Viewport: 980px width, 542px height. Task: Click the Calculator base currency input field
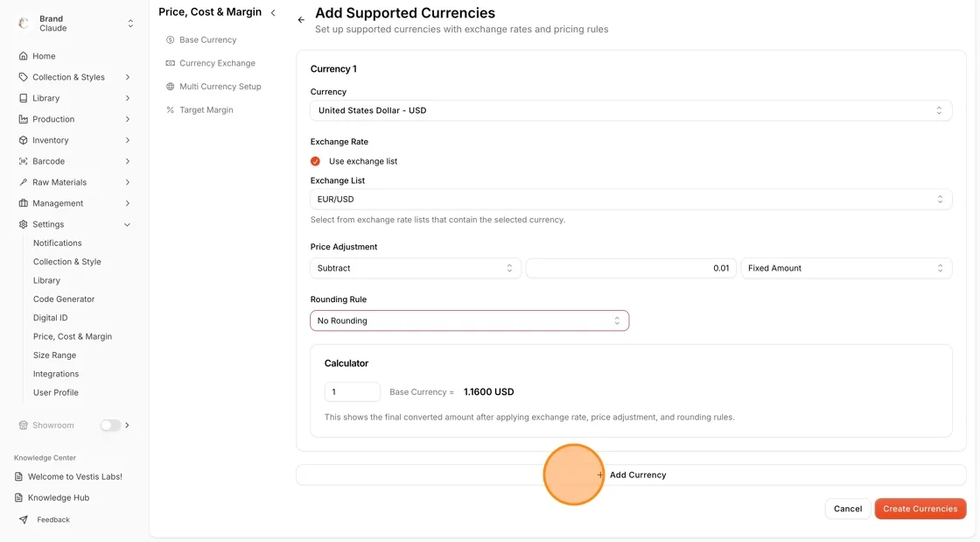pyautogui.click(x=352, y=392)
